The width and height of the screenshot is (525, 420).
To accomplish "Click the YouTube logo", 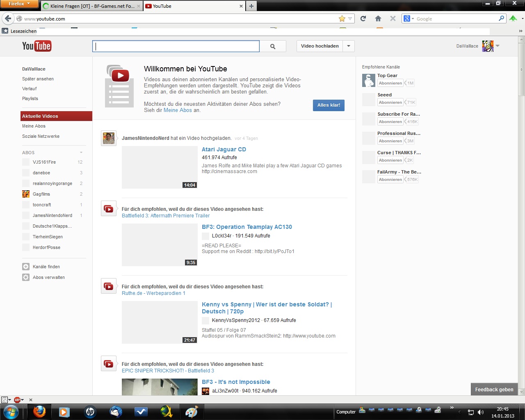I will point(37,46).
